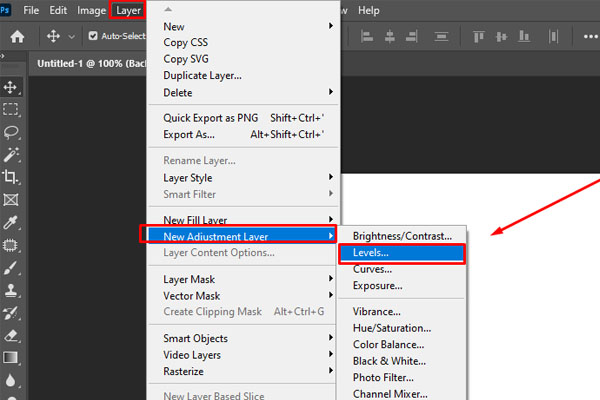Toggle the Auto-Select checkbox

[93, 36]
